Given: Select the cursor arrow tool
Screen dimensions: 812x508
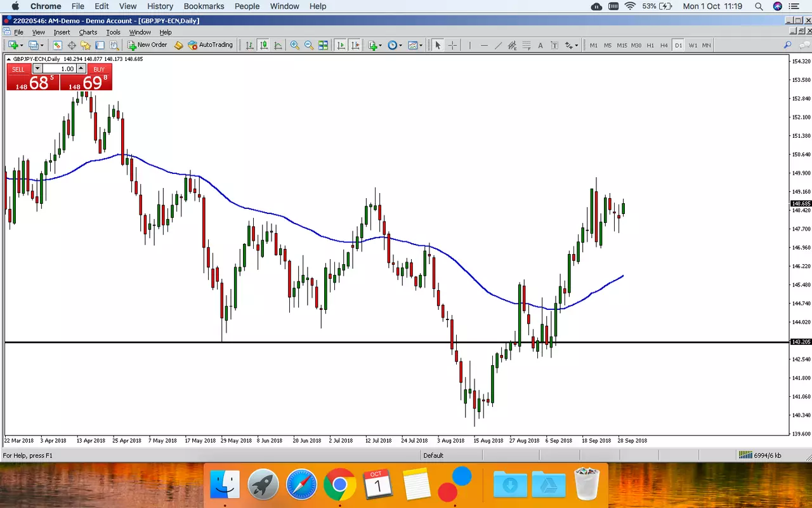Looking at the screenshot, I should click(x=437, y=45).
